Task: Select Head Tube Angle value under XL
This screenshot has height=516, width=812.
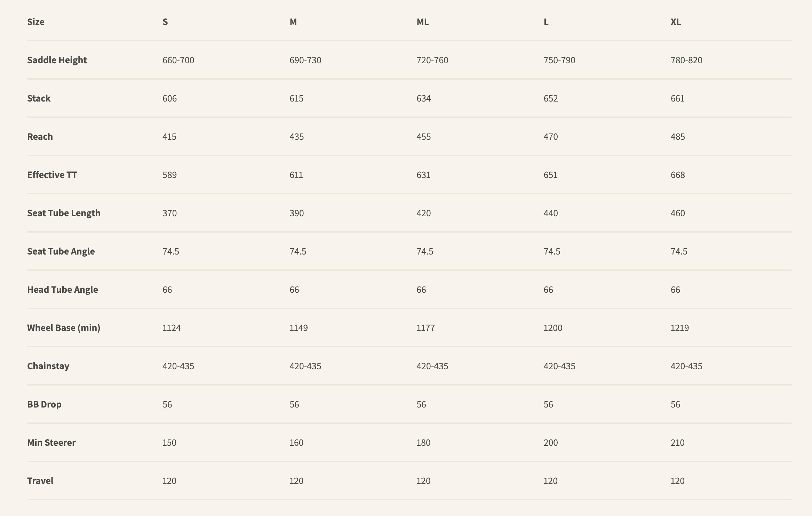Action: (675, 290)
